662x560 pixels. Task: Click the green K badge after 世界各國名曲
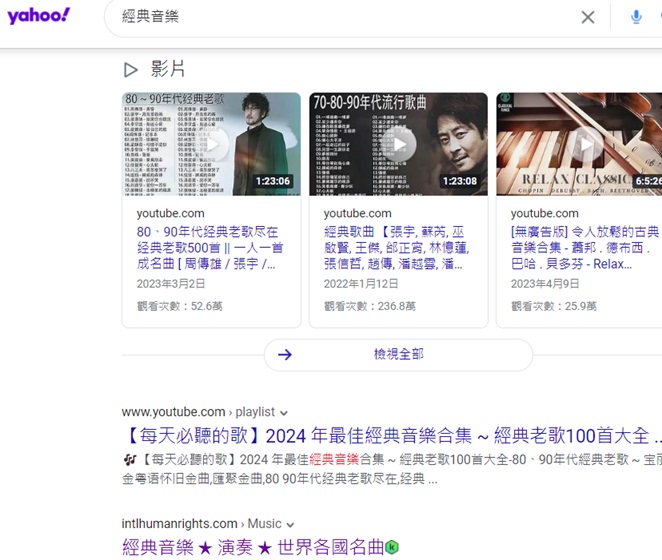(392, 547)
